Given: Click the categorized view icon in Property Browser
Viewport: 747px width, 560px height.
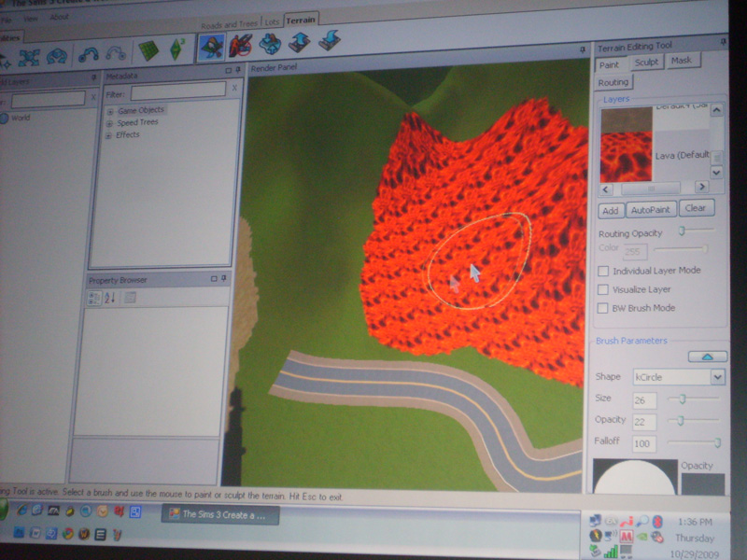Looking at the screenshot, I should click(94, 299).
